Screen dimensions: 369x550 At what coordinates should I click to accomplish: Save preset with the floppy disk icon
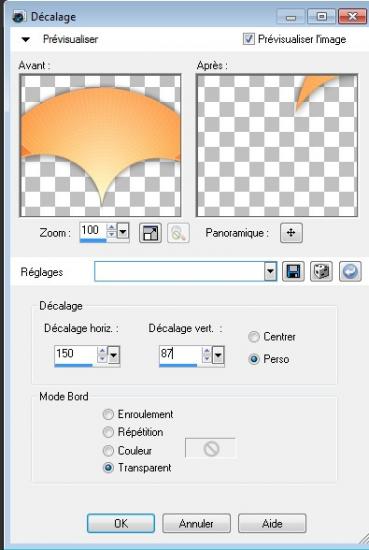(293, 271)
